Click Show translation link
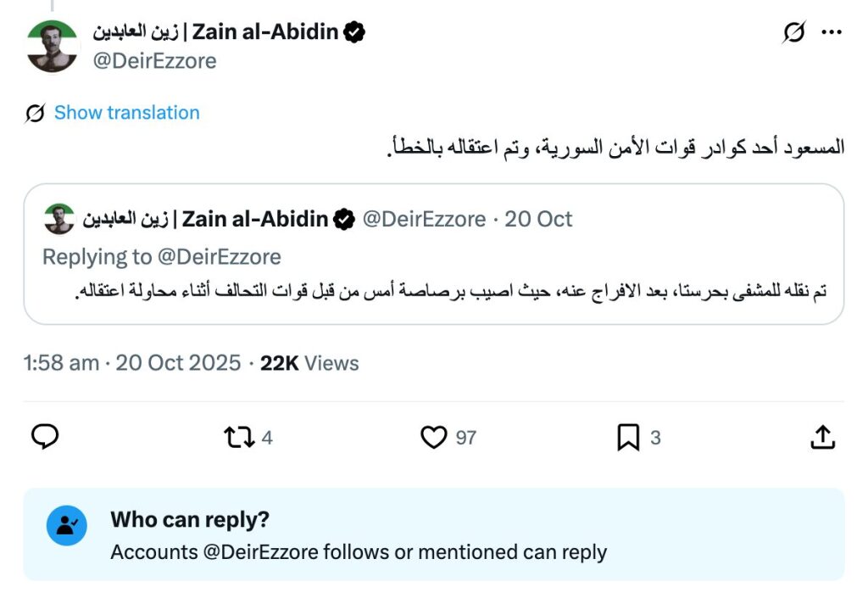 [x=126, y=113]
